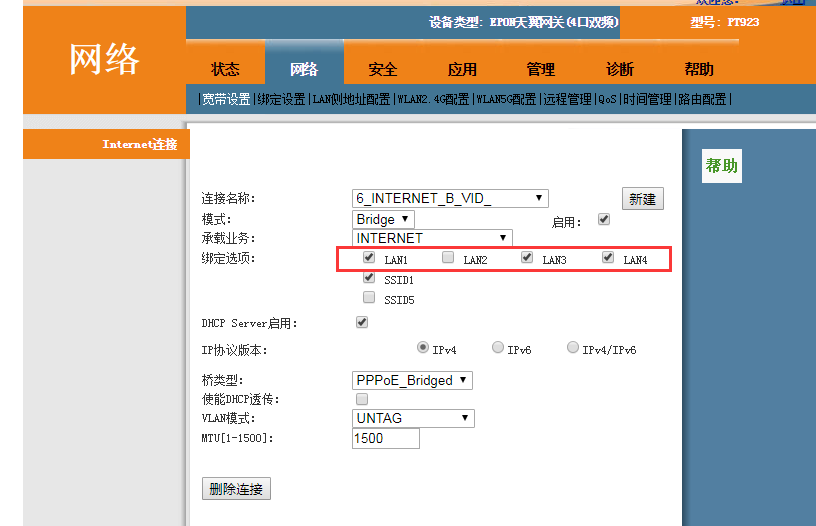
Task: Click the 新建 button
Action: click(x=643, y=199)
